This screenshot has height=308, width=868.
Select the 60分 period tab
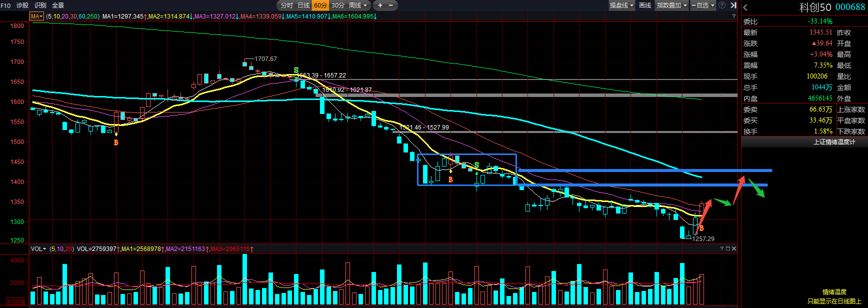click(320, 5)
